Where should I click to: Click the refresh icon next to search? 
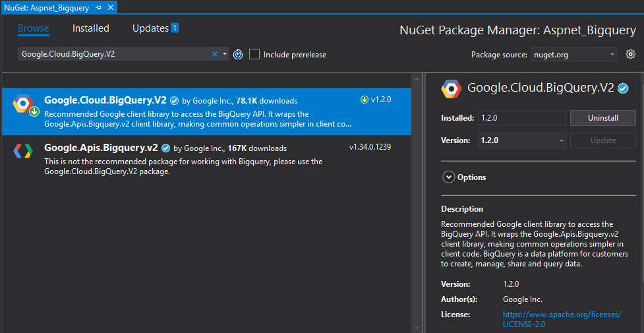pos(238,54)
